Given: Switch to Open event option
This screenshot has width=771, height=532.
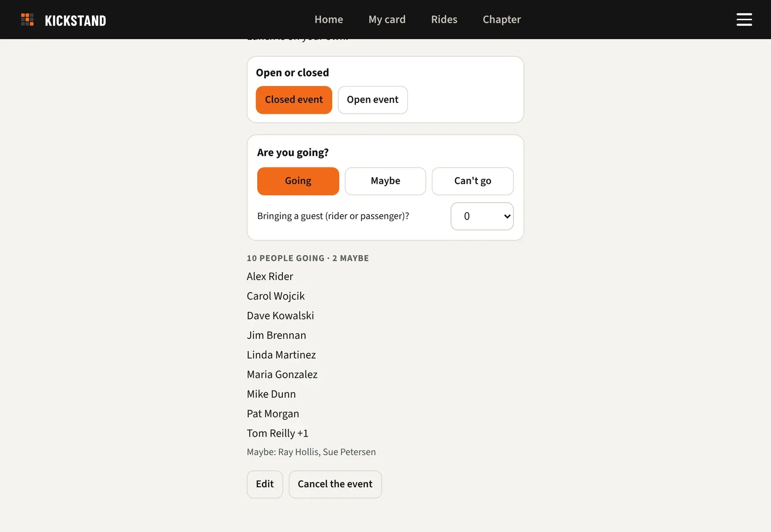Looking at the screenshot, I should [x=372, y=100].
